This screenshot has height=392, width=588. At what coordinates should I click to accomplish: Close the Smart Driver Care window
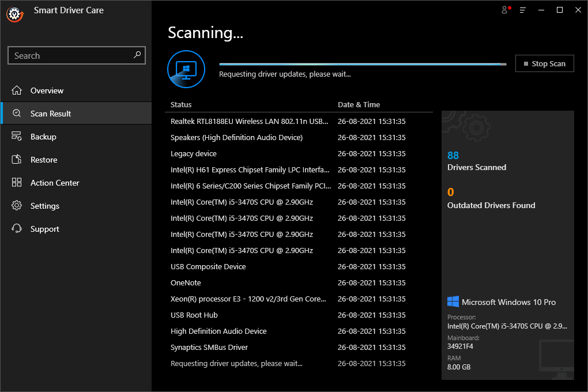[x=578, y=10]
